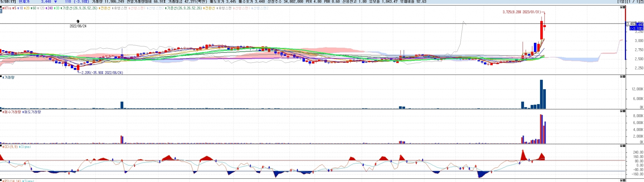Click the 3,440 current price tag
The width and height of the screenshot is (644, 182).
coord(640,24)
